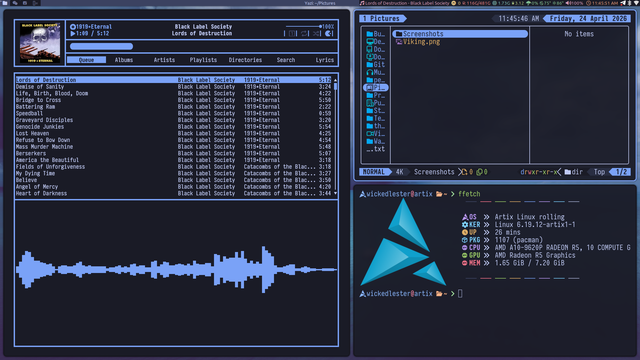Click the Va… folder in Yazi sidebar
The height and width of the screenshot is (360, 640).
[x=376, y=141]
